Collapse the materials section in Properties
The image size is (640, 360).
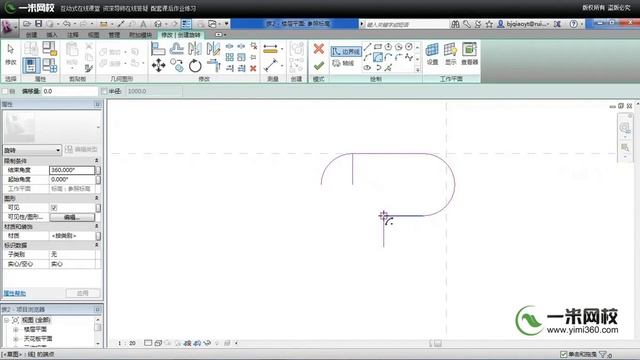click(x=97, y=226)
